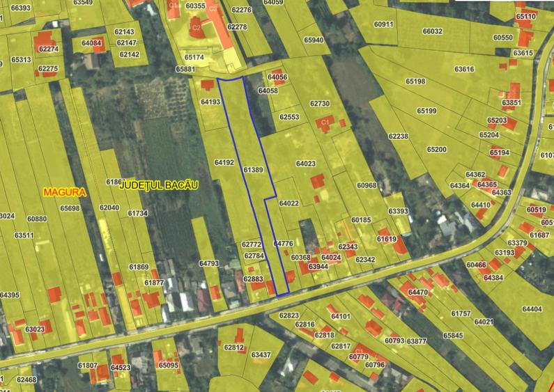The height and width of the screenshot is (392, 554).
Task: Click parcel label 64395
Action: [x=10, y=295]
